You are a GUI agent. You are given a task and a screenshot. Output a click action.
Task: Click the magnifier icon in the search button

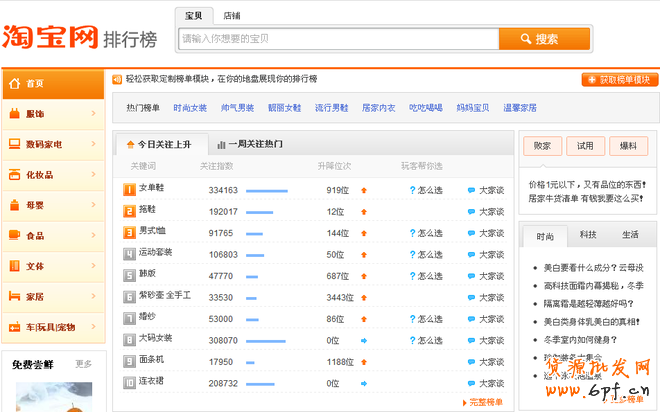(525, 39)
